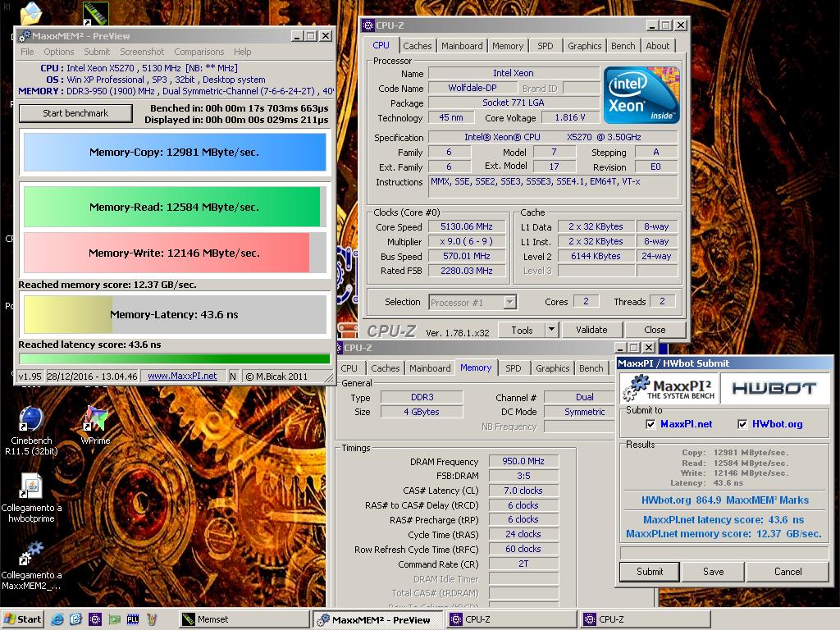The height and width of the screenshot is (630, 840).
Task: Open the Comparisons menu in MaxxMEM²
Action: (199, 52)
